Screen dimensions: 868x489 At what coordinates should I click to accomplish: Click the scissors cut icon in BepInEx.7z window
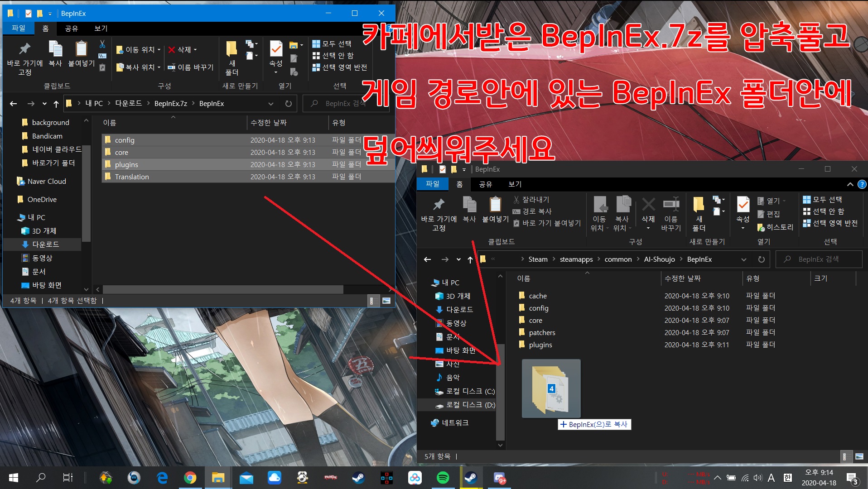click(x=102, y=44)
